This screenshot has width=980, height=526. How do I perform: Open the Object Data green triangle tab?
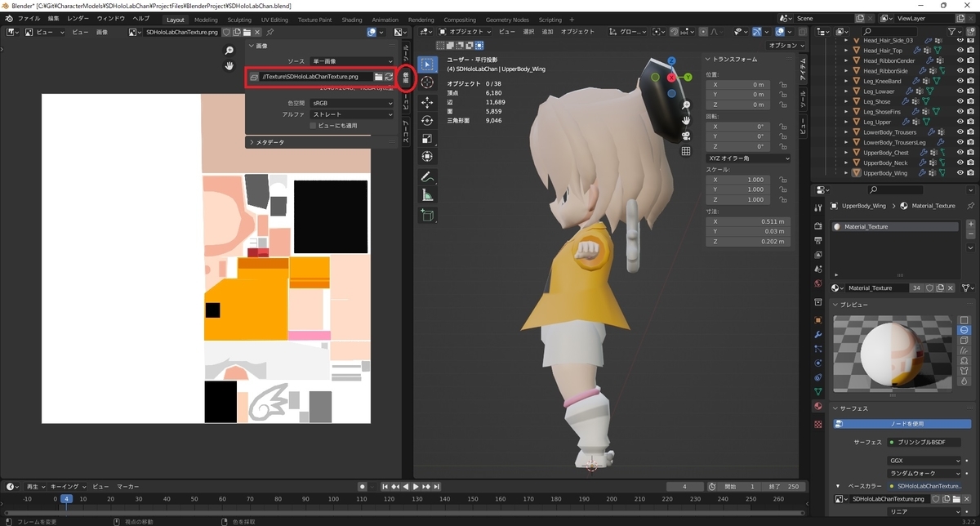pos(818,391)
